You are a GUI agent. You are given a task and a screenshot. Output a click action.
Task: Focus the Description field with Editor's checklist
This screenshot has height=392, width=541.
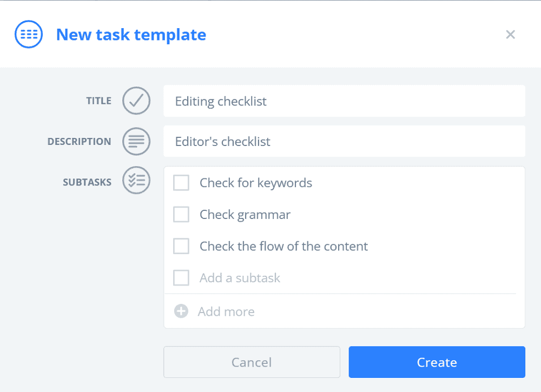pos(344,141)
